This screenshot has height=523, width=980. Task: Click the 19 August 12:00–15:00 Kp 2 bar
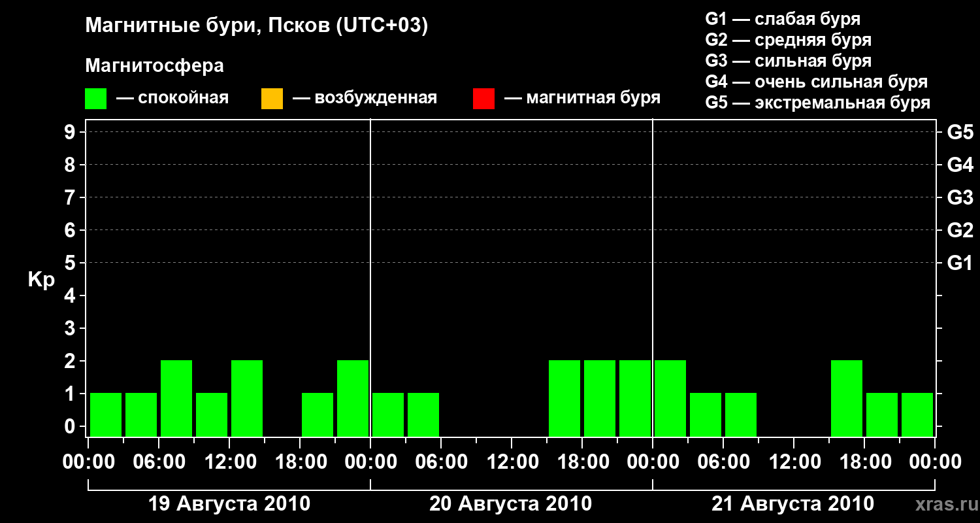pos(247,398)
